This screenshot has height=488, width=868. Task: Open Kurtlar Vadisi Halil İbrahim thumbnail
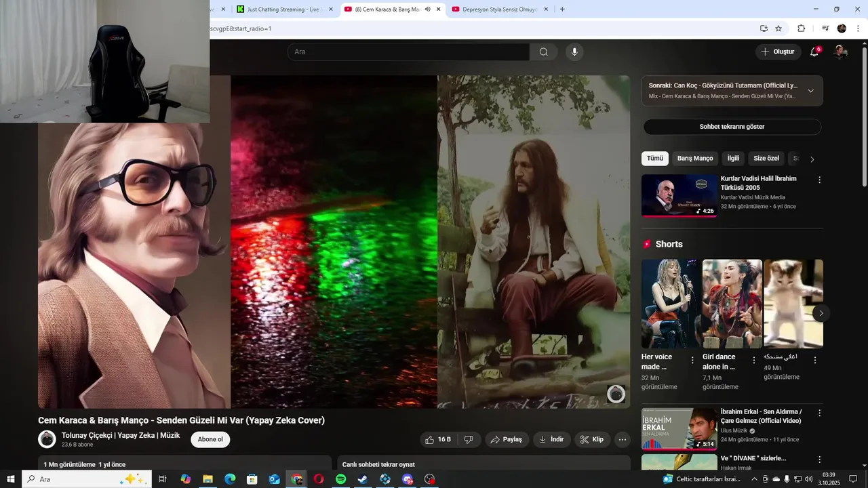[679, 196]
